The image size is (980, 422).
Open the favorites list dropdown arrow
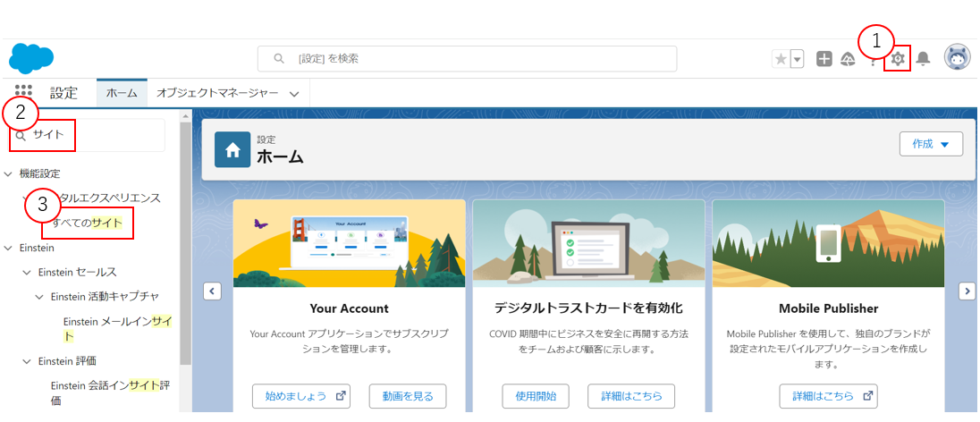tap(797, 59)
